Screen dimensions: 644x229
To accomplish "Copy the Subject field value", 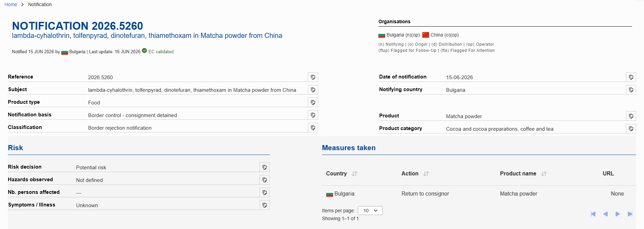I will [x=313, y=90].
